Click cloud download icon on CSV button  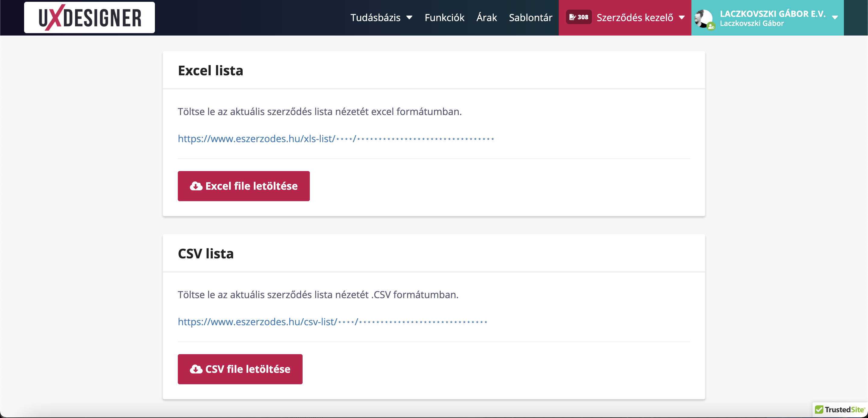196,369
